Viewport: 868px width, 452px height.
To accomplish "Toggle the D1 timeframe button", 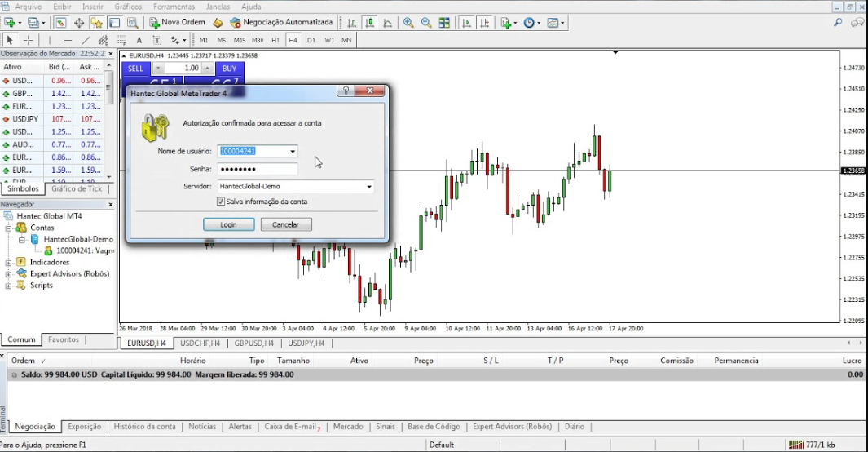I will coord(311,40).
